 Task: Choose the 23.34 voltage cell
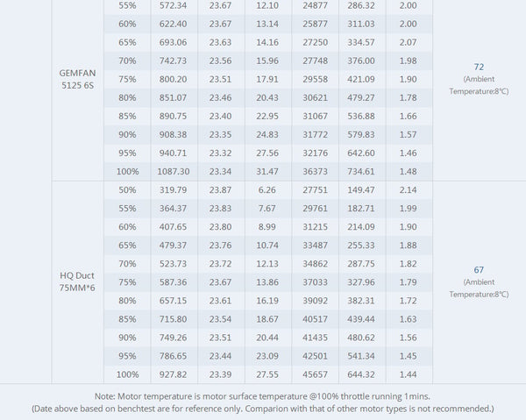pyautogui.click(x=221, y=171)
